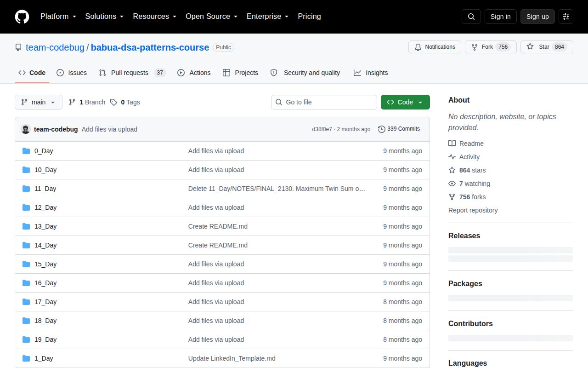Click the Sign in button
The height and width of the screenshot is (368, 588).
(x=500, y=17)
